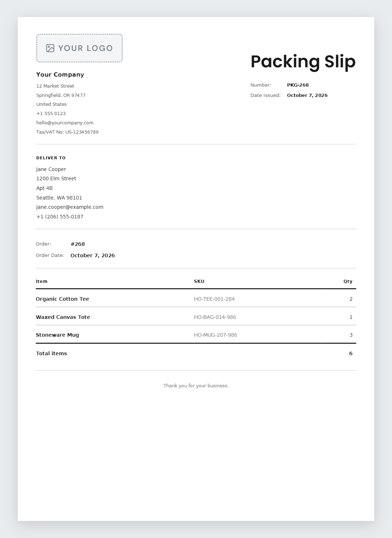The width and height of the screenshot is (392, 538).
Task: Click the Order Date value October 7, 2026
Action: point(93,255)
